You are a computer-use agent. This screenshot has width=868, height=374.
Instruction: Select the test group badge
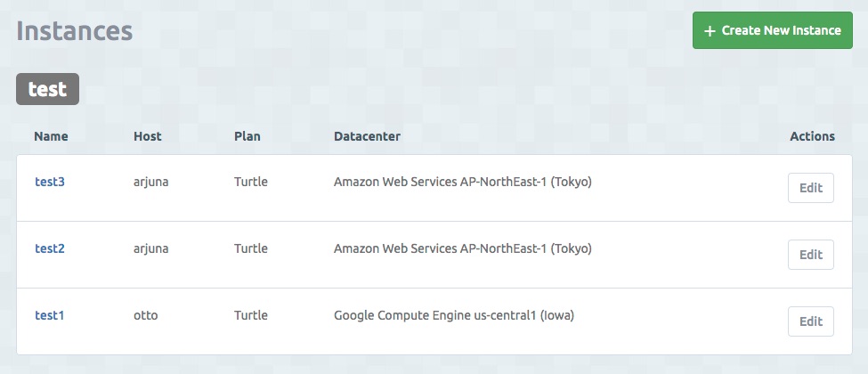pos(48,89)
